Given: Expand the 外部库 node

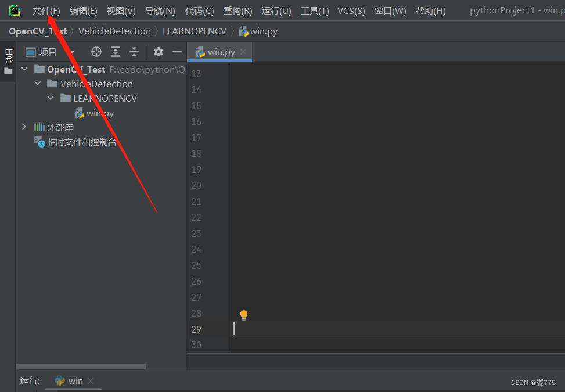Looking at the screenshot, I should (x=24, y=127).
